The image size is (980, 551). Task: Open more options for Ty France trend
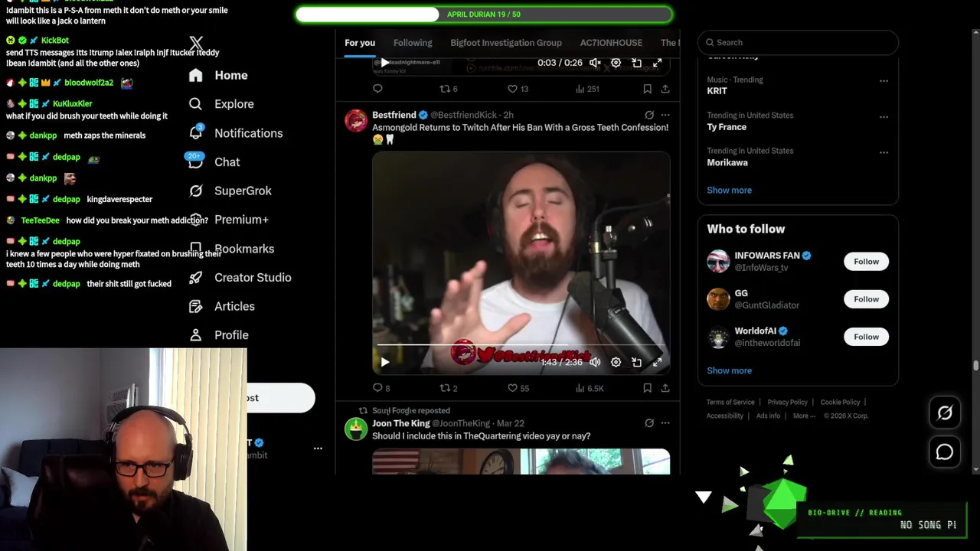point(884,116)
